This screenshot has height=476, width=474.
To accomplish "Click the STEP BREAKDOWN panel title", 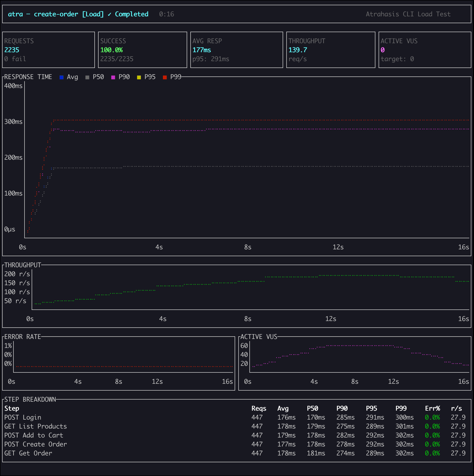I will click(x=30, y=400).
